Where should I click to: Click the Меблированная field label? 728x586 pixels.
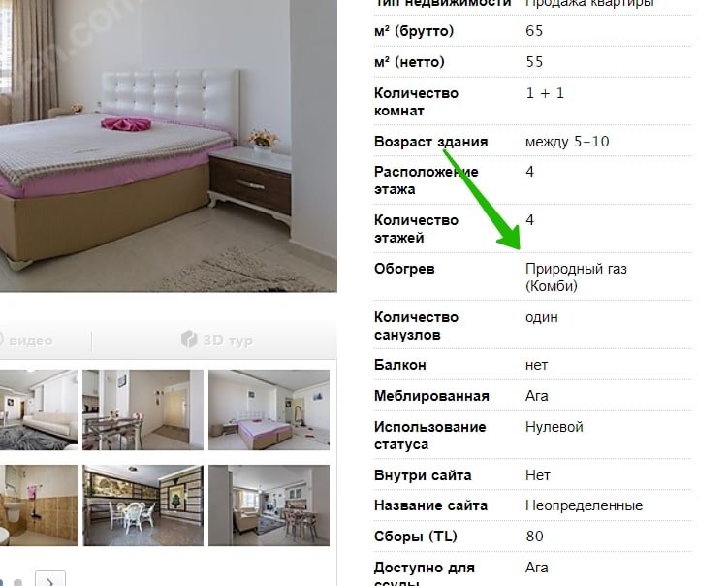pos(431,396)
